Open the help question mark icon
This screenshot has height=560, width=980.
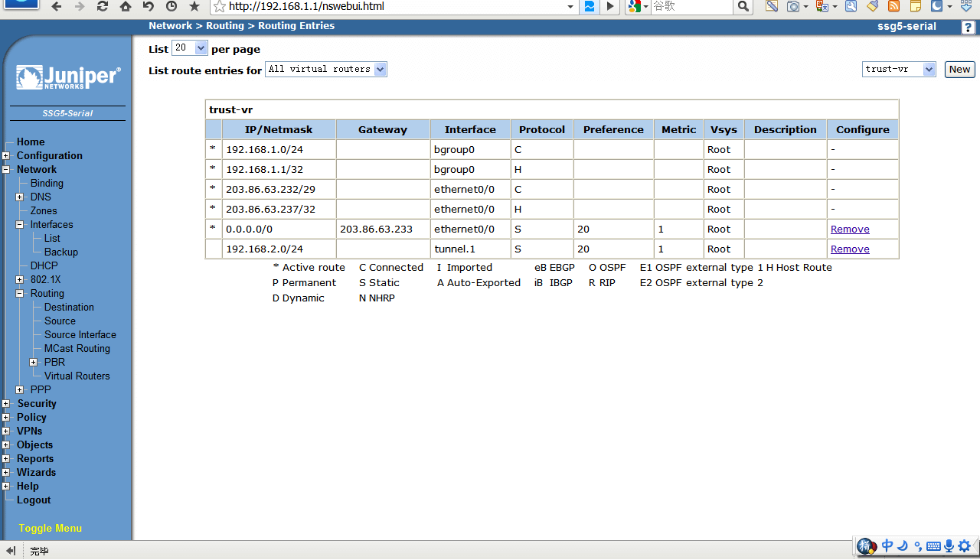coord(969,27)
